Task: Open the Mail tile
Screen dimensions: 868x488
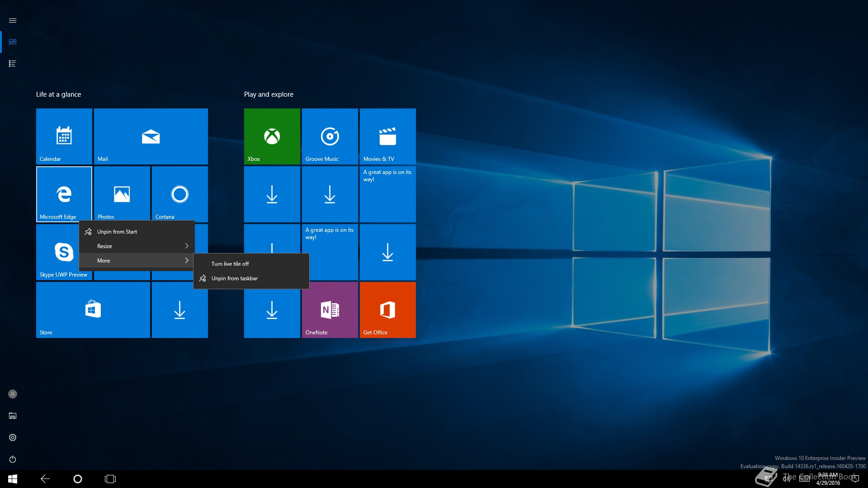Action: pos(151,136)
